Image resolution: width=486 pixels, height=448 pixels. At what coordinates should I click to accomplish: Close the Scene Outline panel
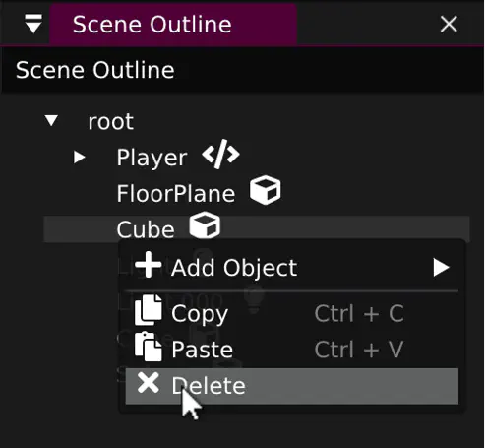click(x=449, y=24)
